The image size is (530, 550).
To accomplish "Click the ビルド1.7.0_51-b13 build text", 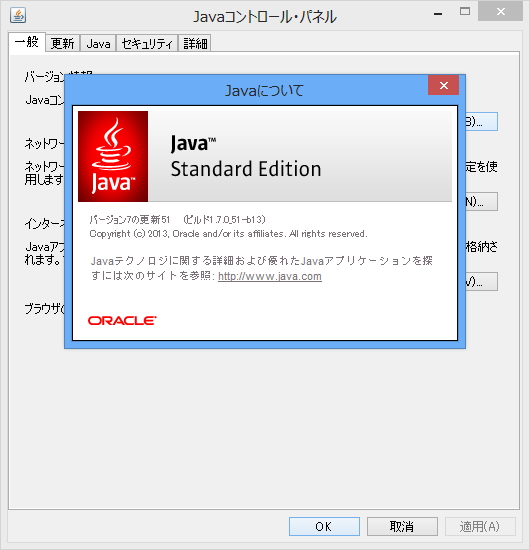I will (224, 220).
